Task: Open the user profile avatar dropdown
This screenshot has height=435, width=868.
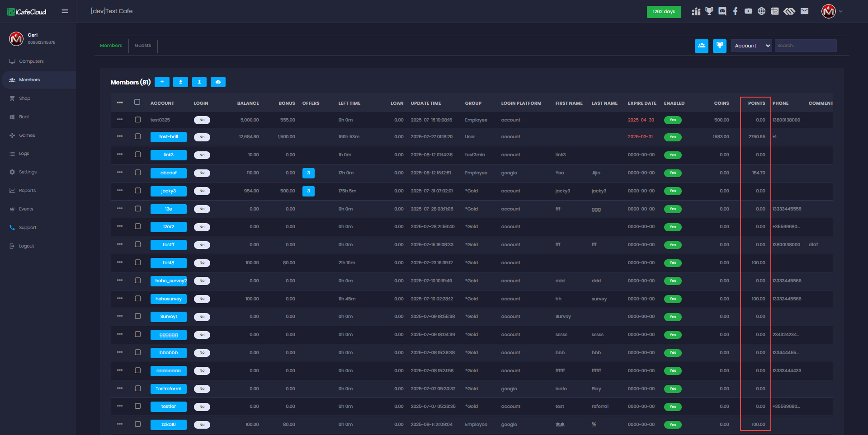Action: pyautogui.click(x=831, y=11)
